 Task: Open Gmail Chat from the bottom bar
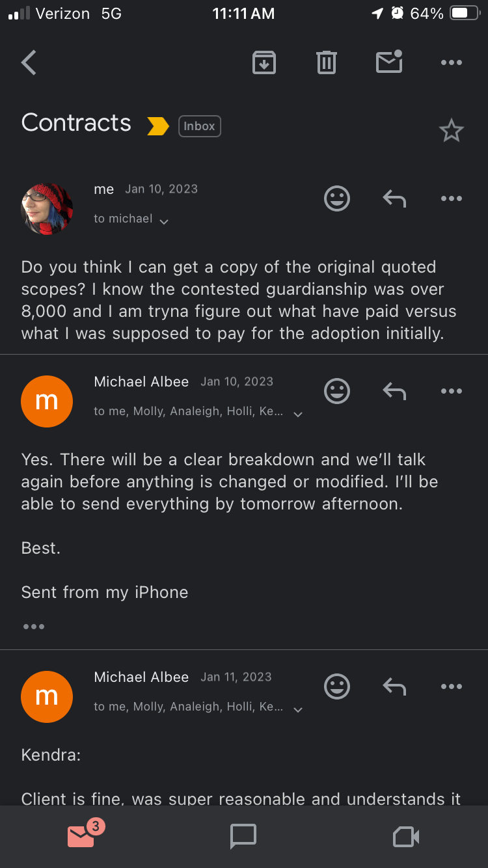click(x=243, y=837)
